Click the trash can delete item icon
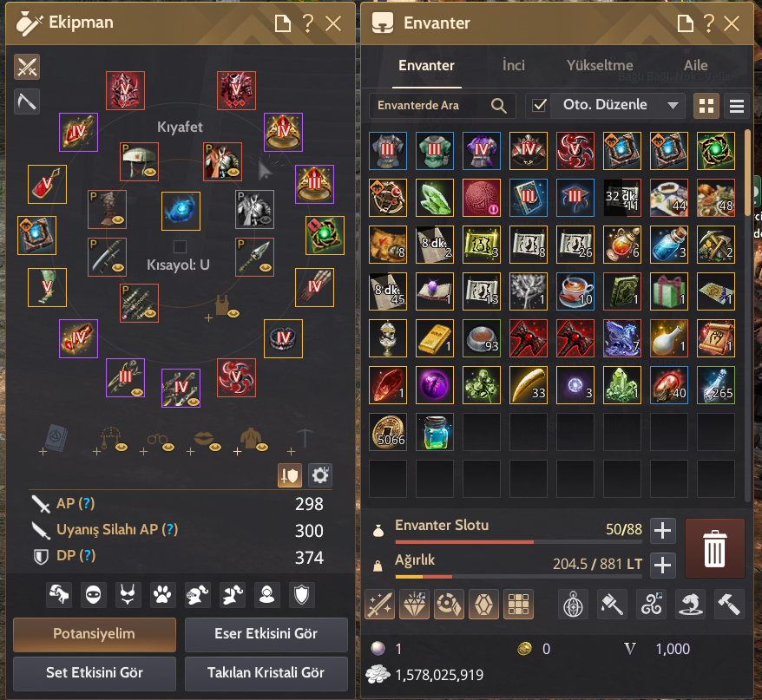 point(714,548)
